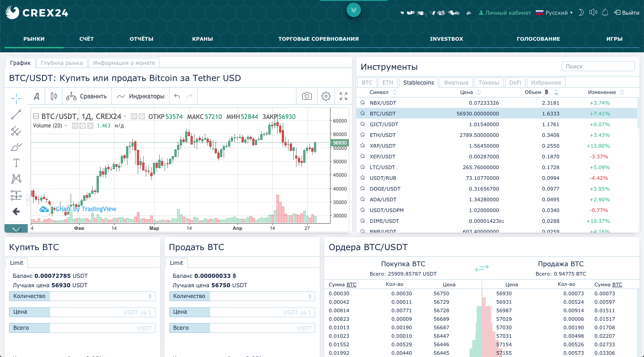The height and width of the screenshot is (357, 644).
Task: Open Индикаторы indicators button
Action: 140,96
